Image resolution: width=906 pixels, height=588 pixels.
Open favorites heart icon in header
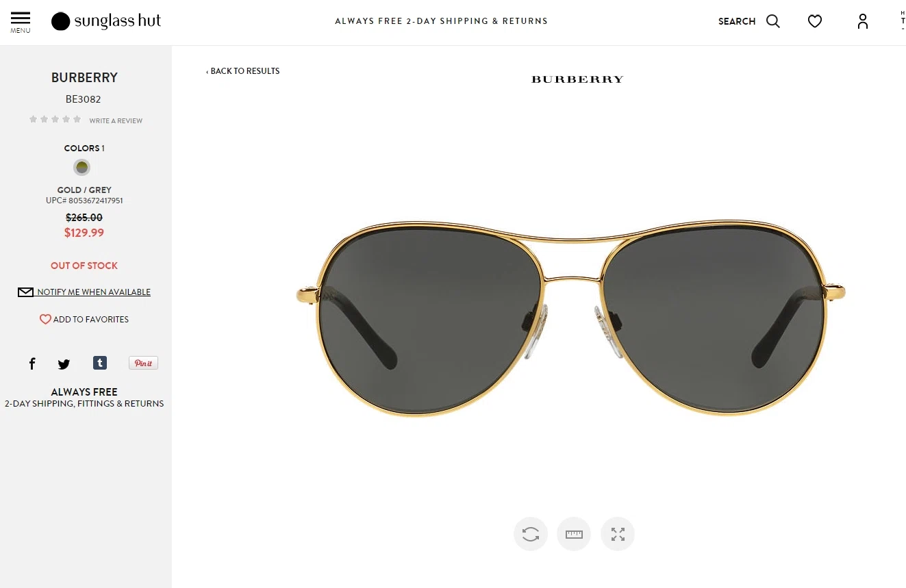pyautogui.click(x=815, y=21)
